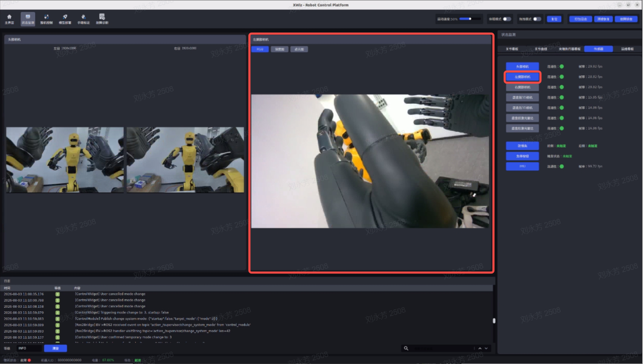Select the chassis rear 3D camera button
Screen dimensions: 643x364
522,108
